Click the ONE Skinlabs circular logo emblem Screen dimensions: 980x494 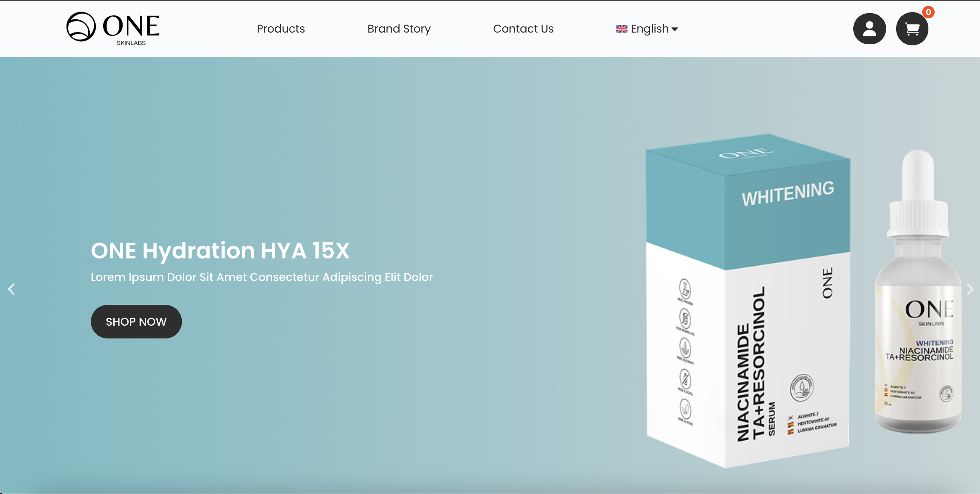pos(81,27)
